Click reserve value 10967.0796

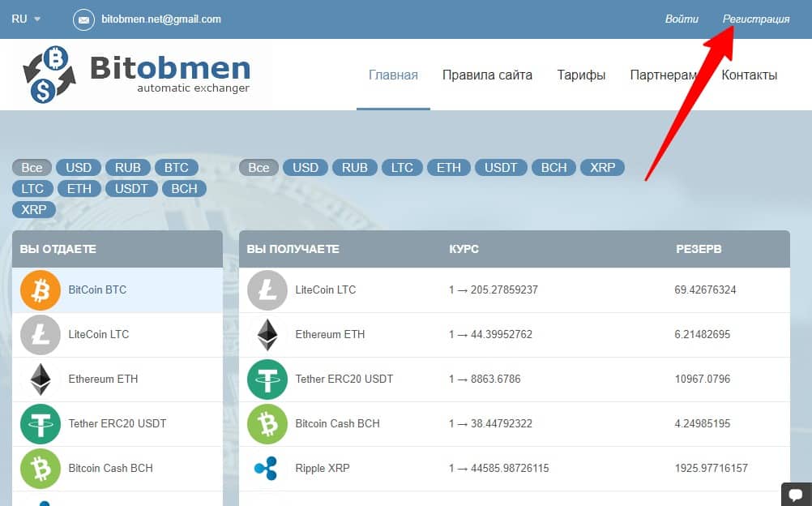703,379
